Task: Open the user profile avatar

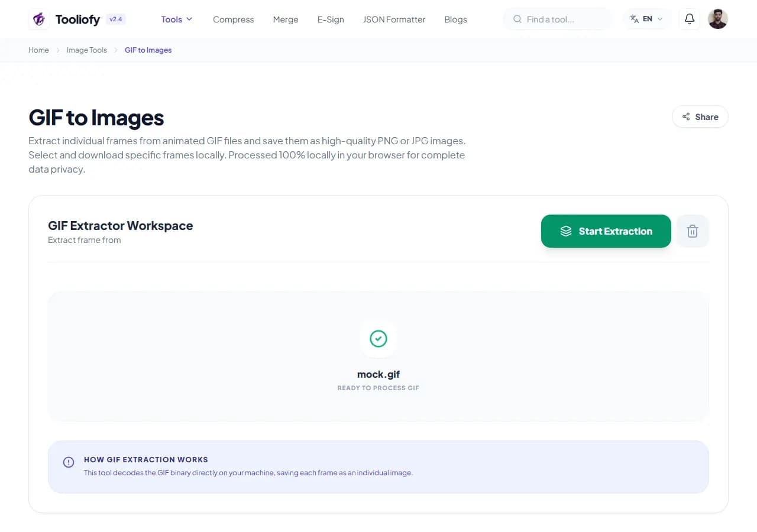Action: (x=717, y=19)
